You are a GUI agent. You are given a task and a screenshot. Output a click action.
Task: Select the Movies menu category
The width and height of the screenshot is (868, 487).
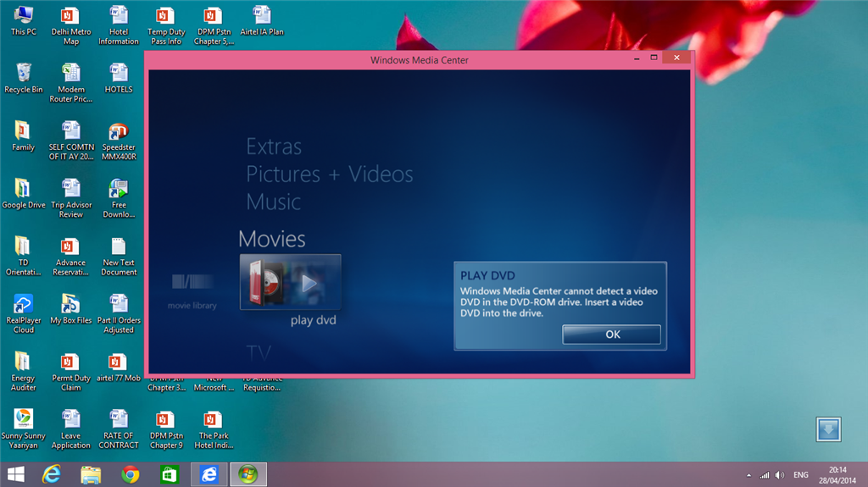(x=272, y=239)
